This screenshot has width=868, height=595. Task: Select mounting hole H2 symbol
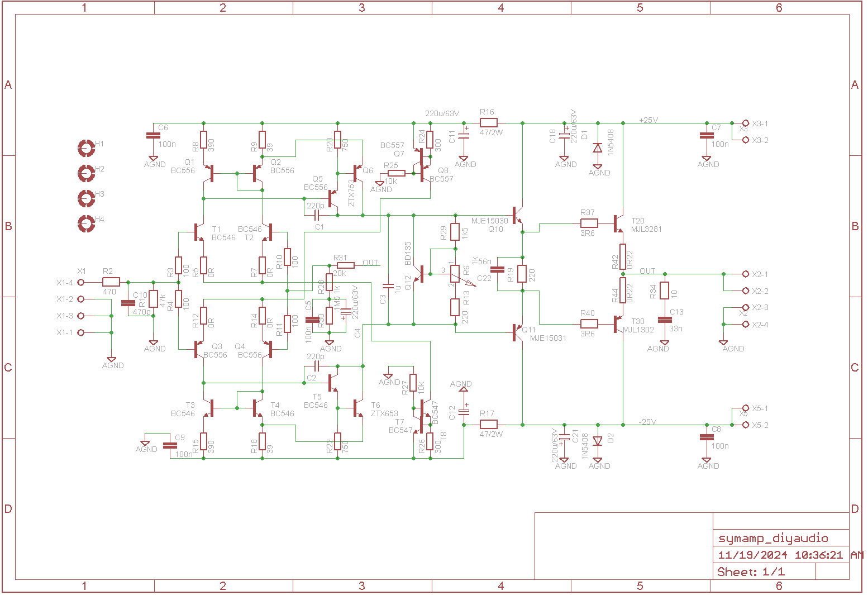pyautogui.click(x=86, y=173)
